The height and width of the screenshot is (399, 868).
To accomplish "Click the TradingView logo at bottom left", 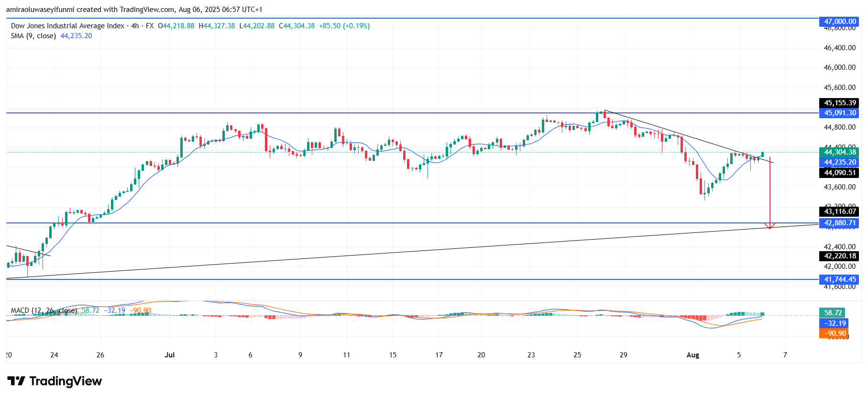I will (55, 381).
